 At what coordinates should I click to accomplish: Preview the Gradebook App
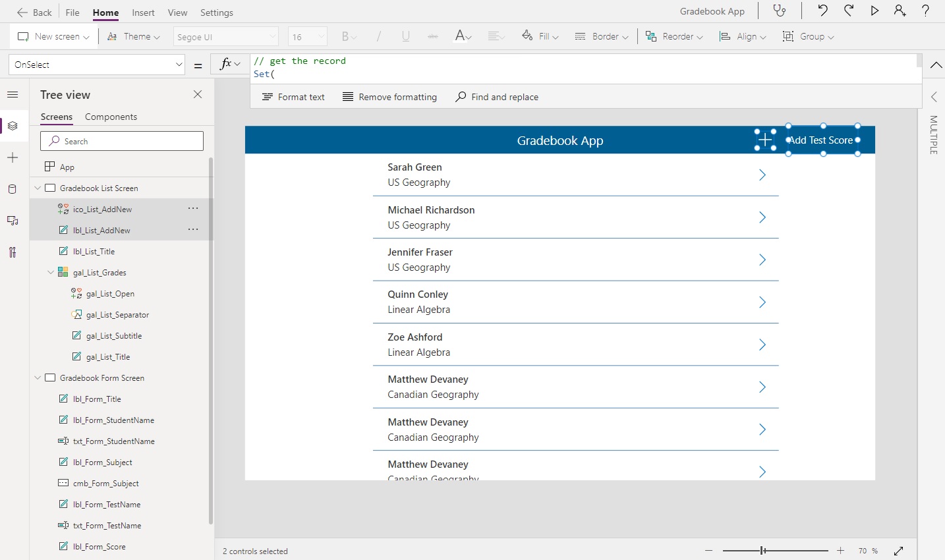click(x=874, y=11)
